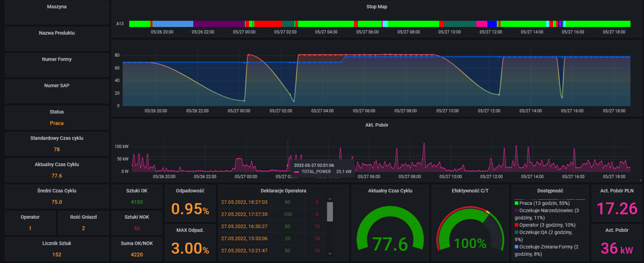This screenshot has width=644, height=263.
Task: Click the teal Oczekuje:QA legend color icon
Action: 516,232
